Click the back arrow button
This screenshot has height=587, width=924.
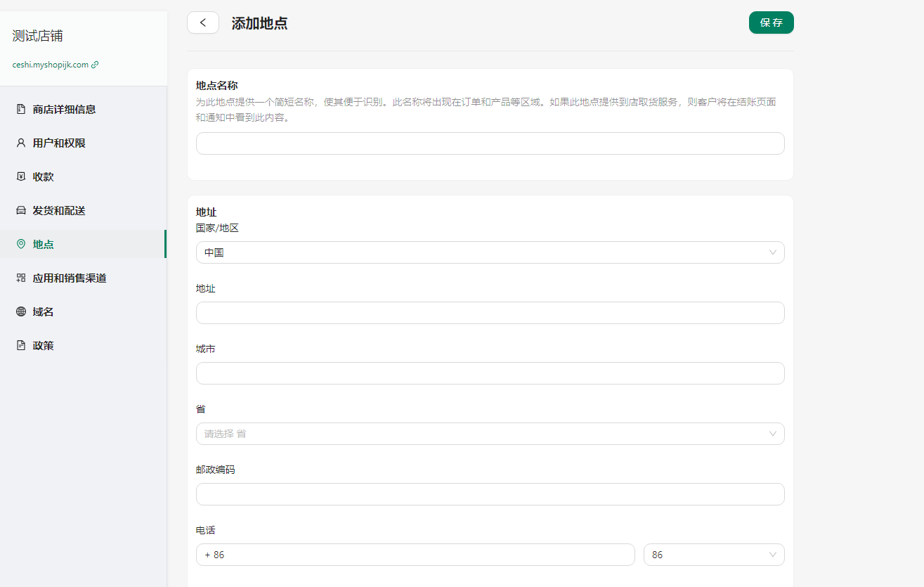[x=203, y=22]
